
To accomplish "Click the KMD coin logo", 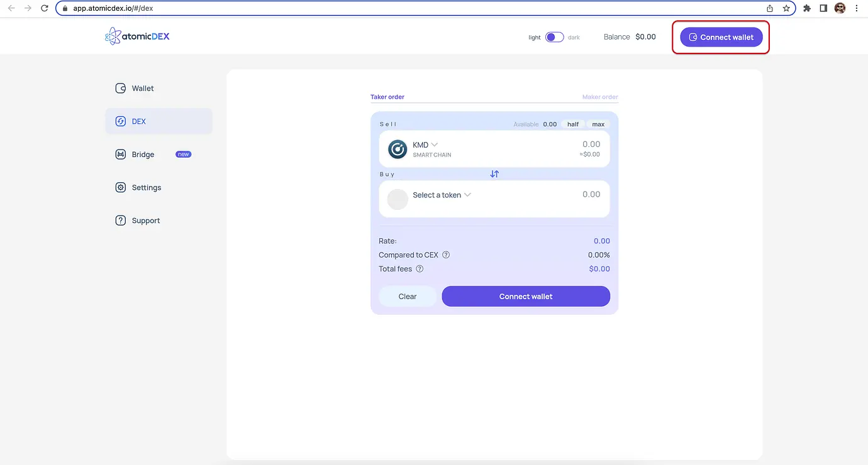I will (397, 150).
